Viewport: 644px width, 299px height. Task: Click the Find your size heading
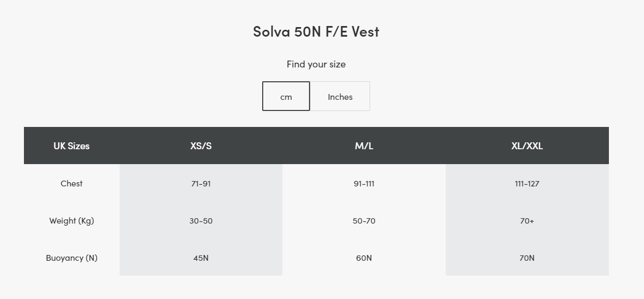(316, 64)
